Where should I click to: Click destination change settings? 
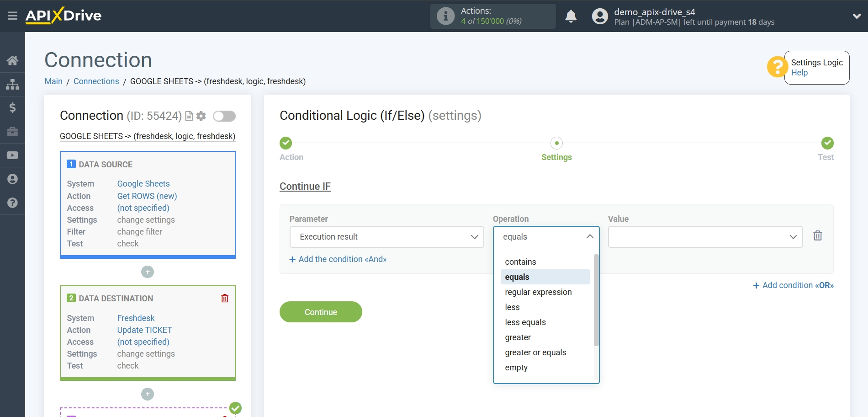tap(146, 354)
